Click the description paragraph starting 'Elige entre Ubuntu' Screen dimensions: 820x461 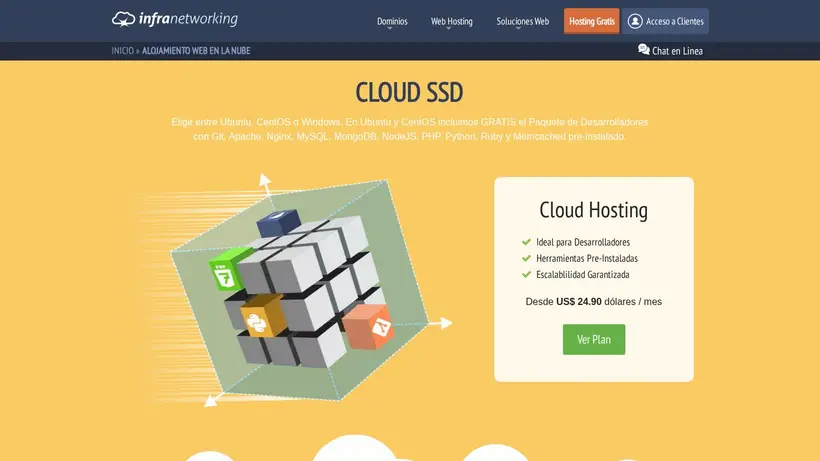[x=409, y=129]
